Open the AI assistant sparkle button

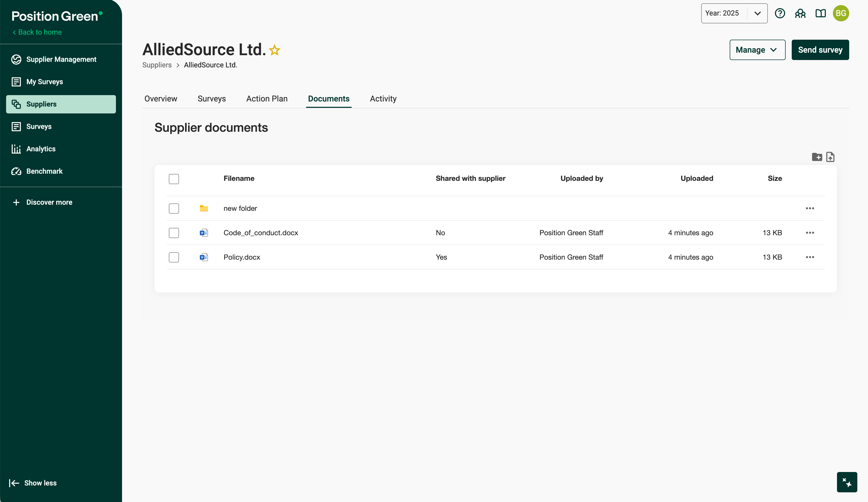point(847,482)
